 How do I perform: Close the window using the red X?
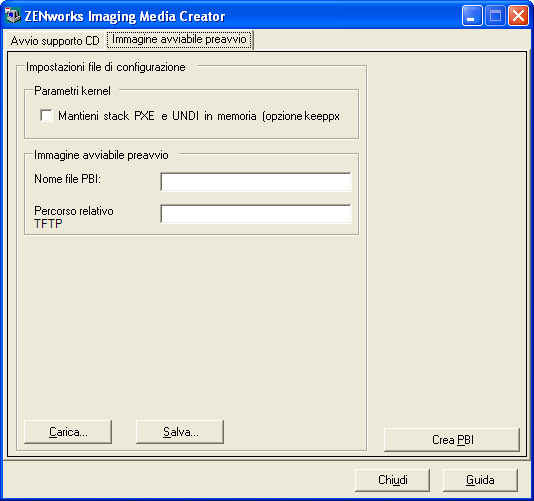[518, 16]
